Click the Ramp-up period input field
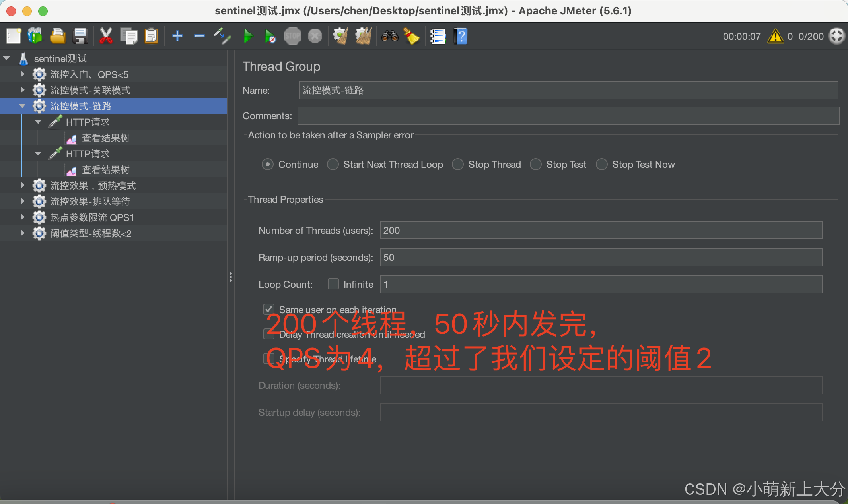This screenshot has height=504, width=848. point(601,257)
